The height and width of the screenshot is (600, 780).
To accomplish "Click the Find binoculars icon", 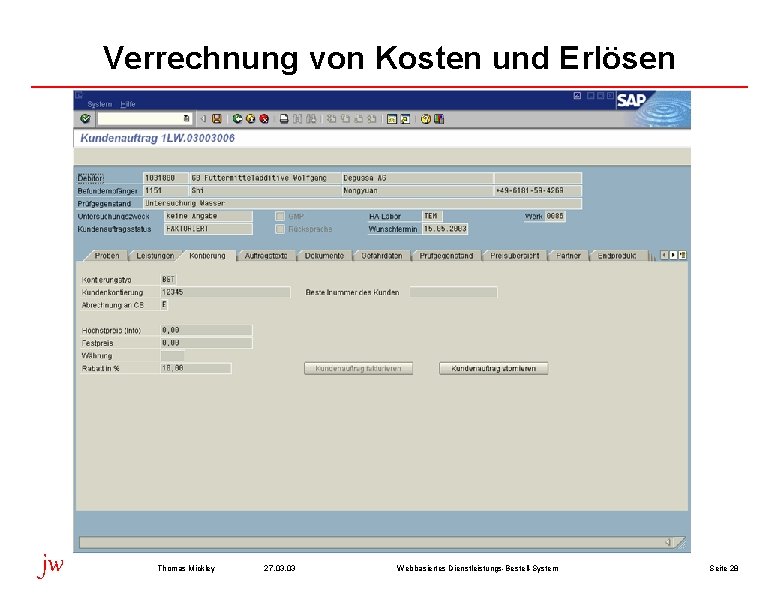I will pyautogui.click(x=297, y=119).
